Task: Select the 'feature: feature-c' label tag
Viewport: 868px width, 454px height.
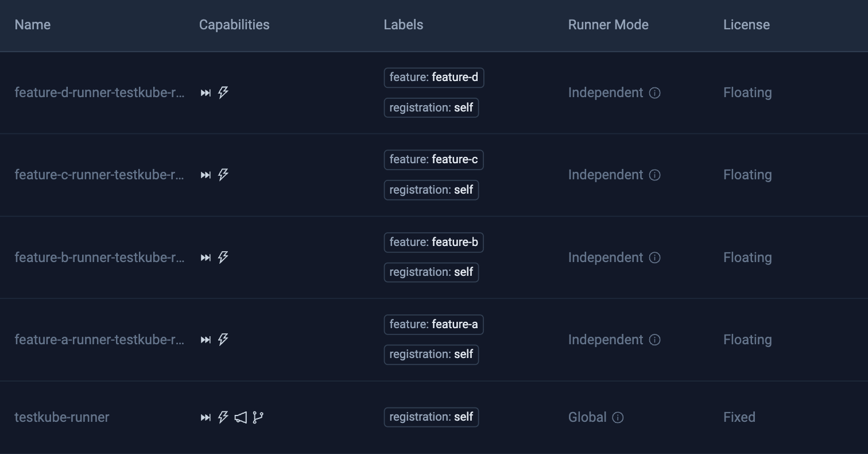Action: 433,160
